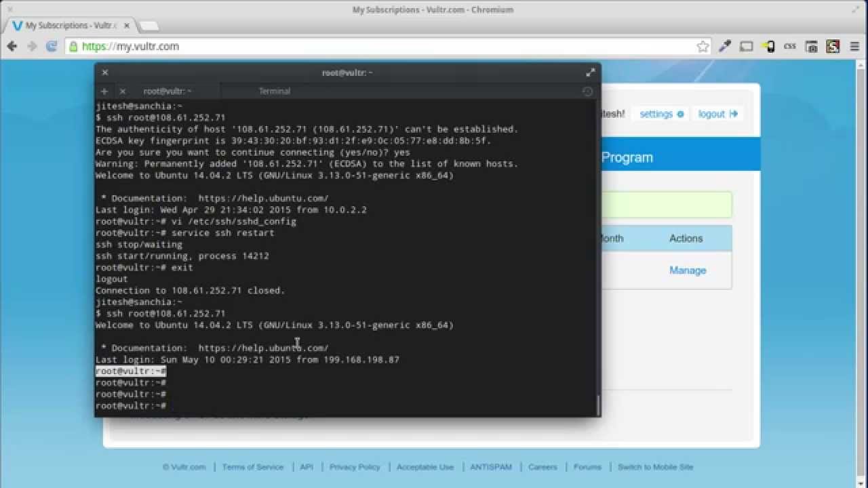
Task: Select the My Subscriptions - Vultr tab
Action: pyautogui.click(x=70, y=26)
